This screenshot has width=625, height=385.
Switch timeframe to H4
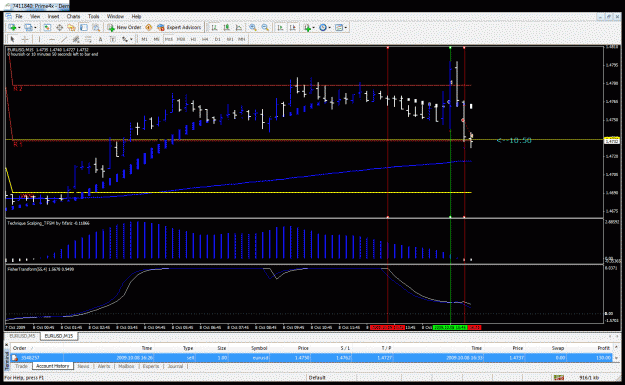tap(205, 39)
